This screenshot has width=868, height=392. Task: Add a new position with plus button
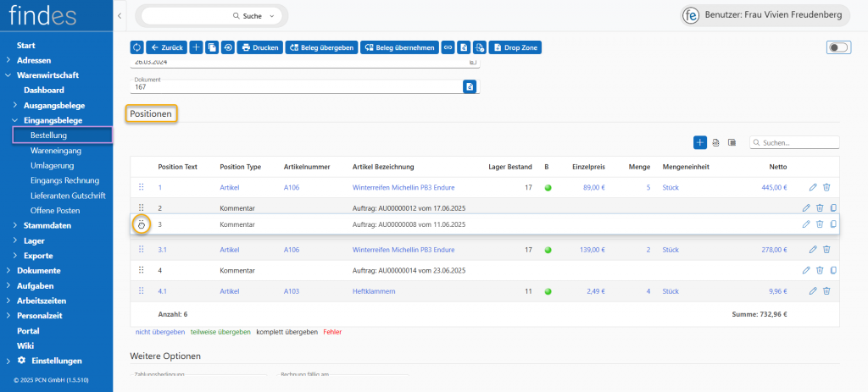[x=700, y=142]
